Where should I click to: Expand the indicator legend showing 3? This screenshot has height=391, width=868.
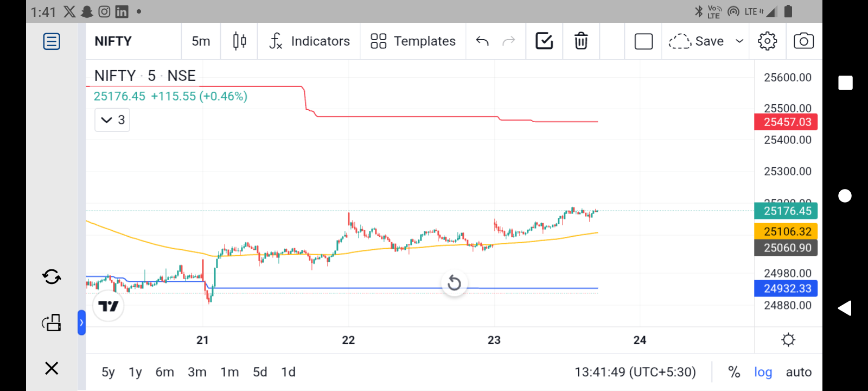click(x=112, y=120)
